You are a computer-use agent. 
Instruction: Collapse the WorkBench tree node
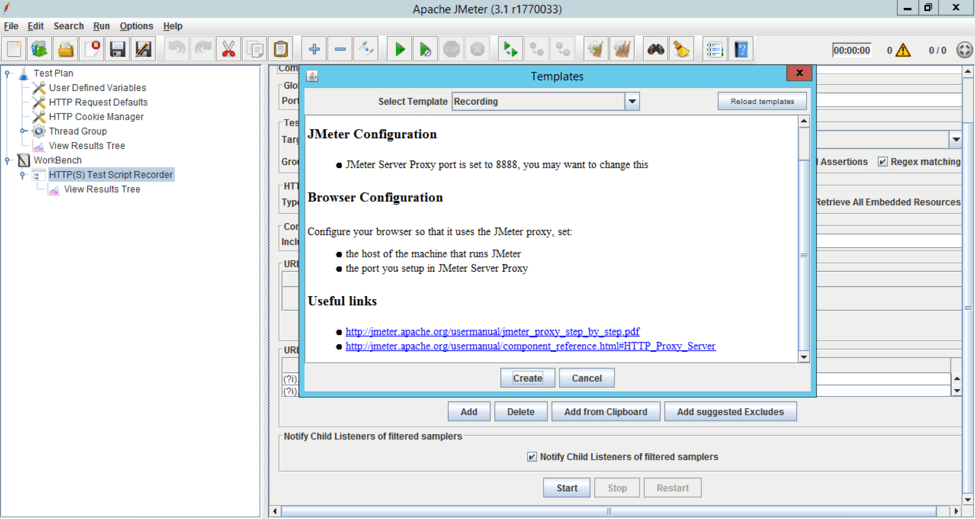(x=7, y=160)
